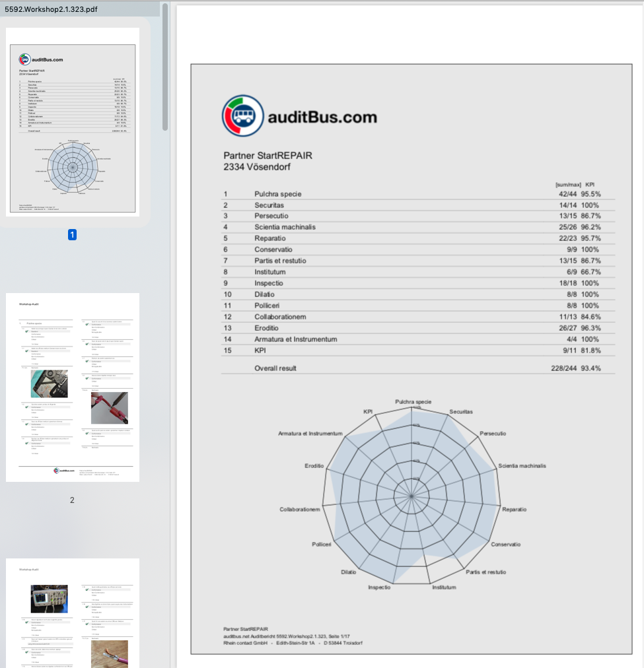The image size is (644, 668).
Task: Open the page 2 thumbnail
Action: coord(73,387)
